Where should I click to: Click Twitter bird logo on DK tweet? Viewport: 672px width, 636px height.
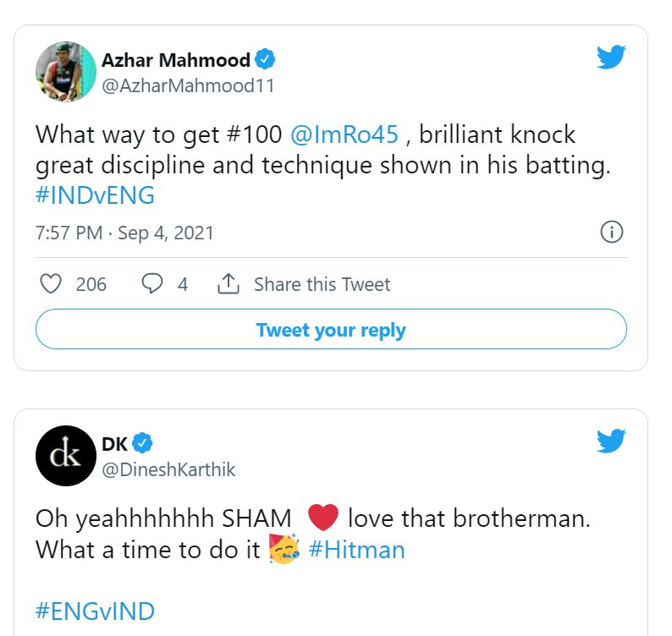pos(611,441)
